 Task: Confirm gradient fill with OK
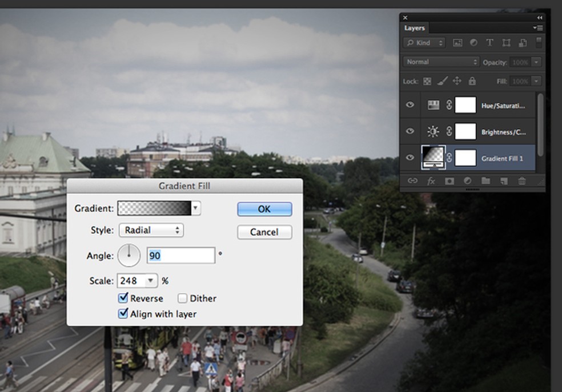coord(264,209)
